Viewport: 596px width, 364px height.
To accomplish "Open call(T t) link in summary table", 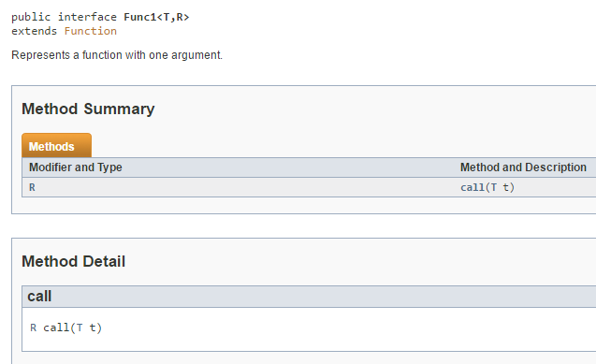I will coord(487,187).
